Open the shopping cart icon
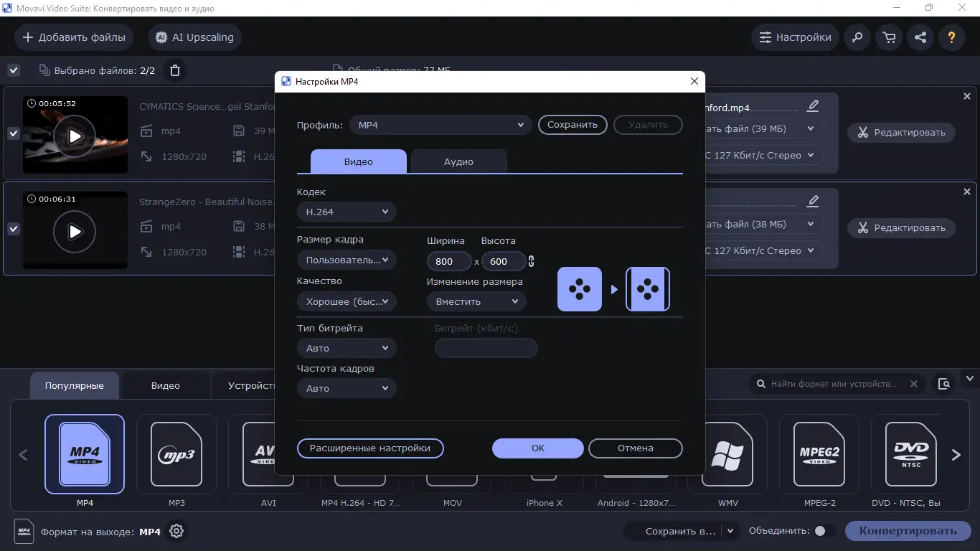Image resolution: width=980 pixels, height=551 pixels. pos(889,37)
